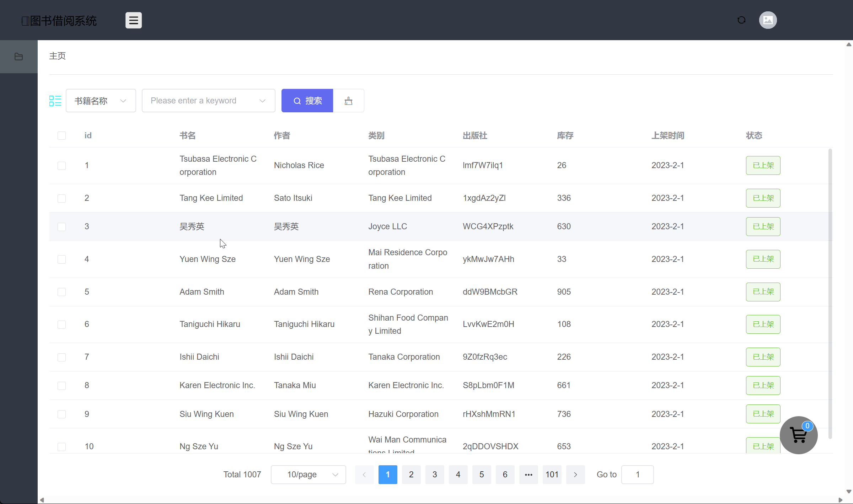Click author cell Sato Itsuki
The image size is (853, 504).
(293, 198)
